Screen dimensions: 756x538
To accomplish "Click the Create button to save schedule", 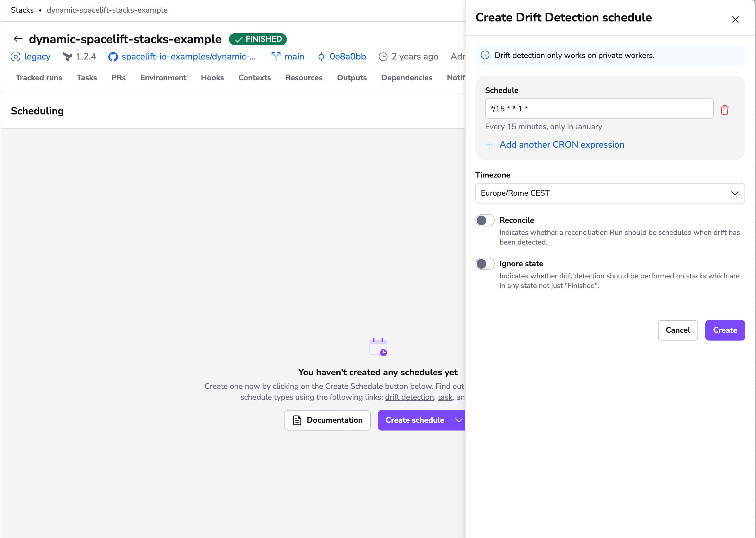I will [725, 330].
